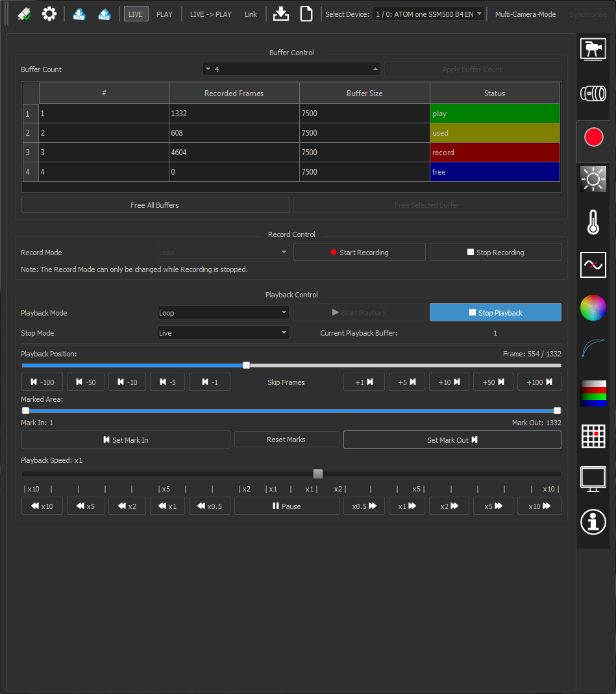Click the Stop Playback button
616x694 pixels.
tap(495, 313)
